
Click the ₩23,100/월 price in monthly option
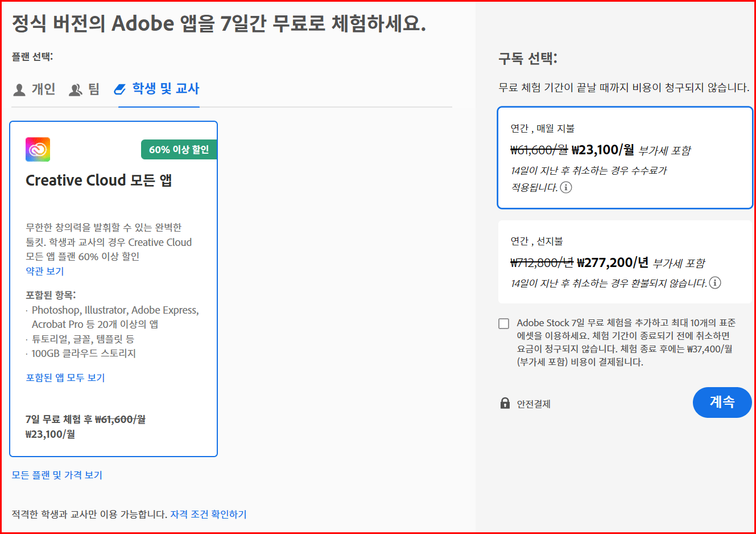pyautogui.click(x=603, y=150)
